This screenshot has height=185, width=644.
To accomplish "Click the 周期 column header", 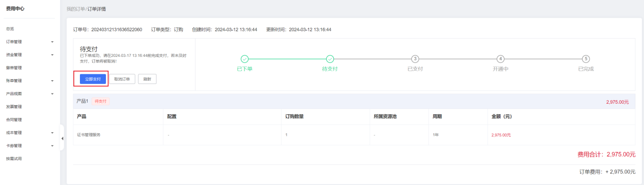I will (437, 116).
